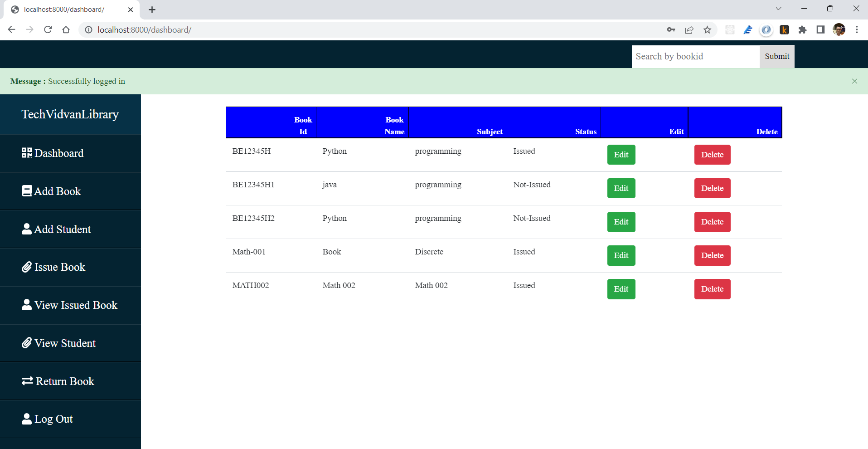This screenshot has height=449, width=868.
Task: Open the tab search chevron dropdown
Action: [x=778, y=8]
